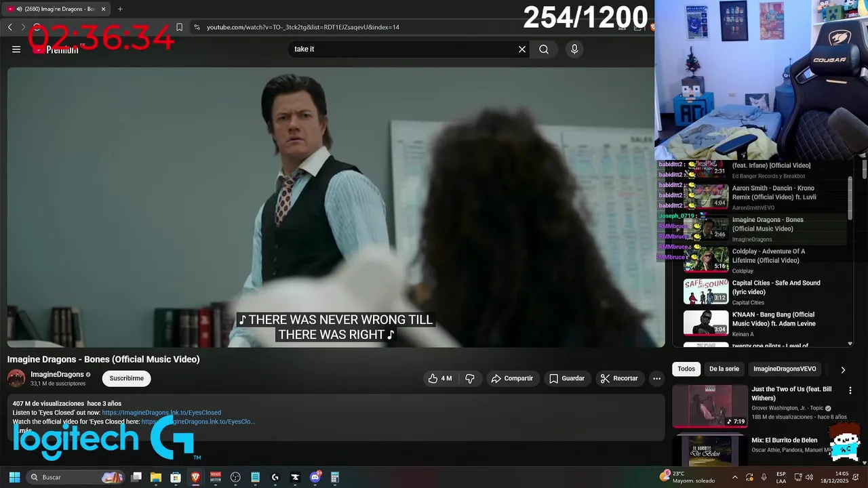Expand the description with '...más'
Viewport: 868px width, 488px height.
point(22,430)
